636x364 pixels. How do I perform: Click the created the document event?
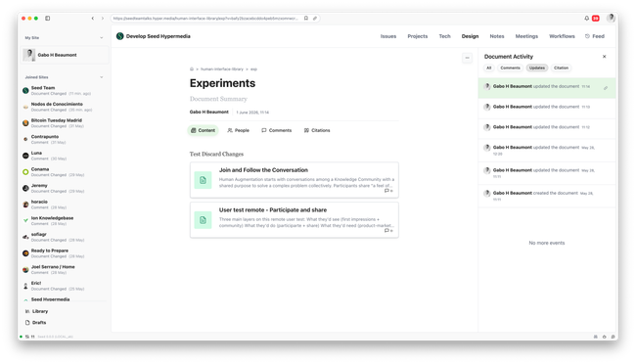tap(547, 196)
